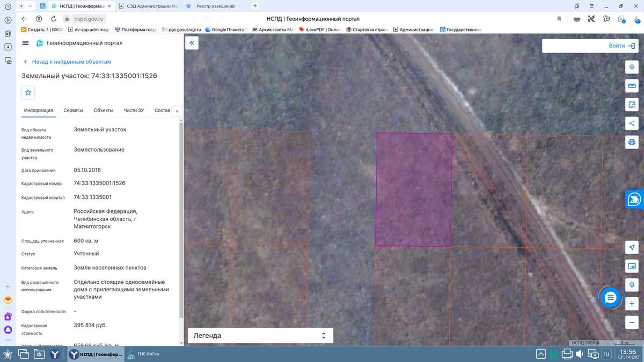644x362 pixels.
Task: Open the Сервисы tab
Action: (74, 110)
